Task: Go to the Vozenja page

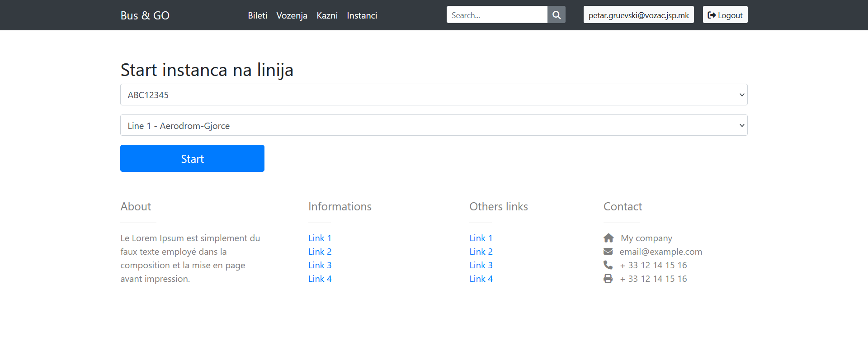Action: (x=292, y=15)
